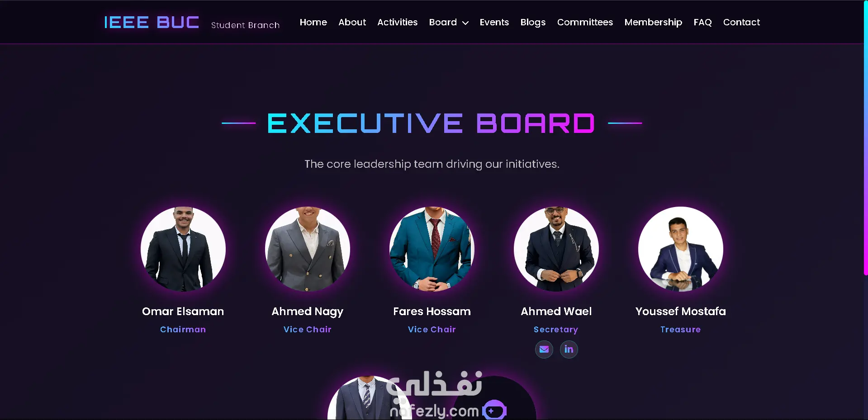Click the email icon under Ahmed Wael
This screenshot has height=420, width=868.
click(x=544, y=349)
